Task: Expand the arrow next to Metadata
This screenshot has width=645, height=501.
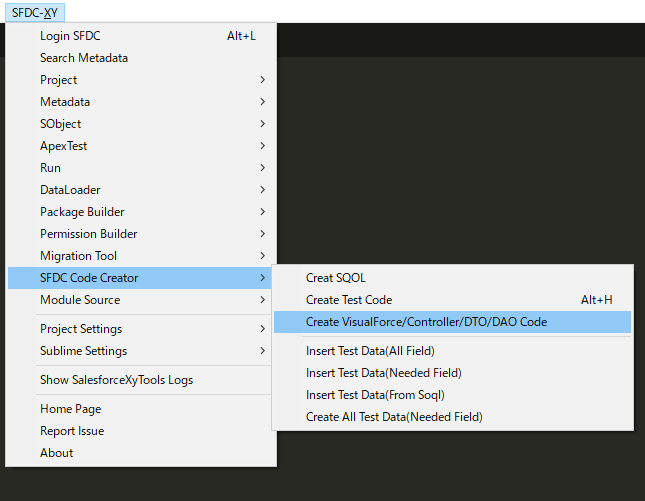Action: click(262, 102)
